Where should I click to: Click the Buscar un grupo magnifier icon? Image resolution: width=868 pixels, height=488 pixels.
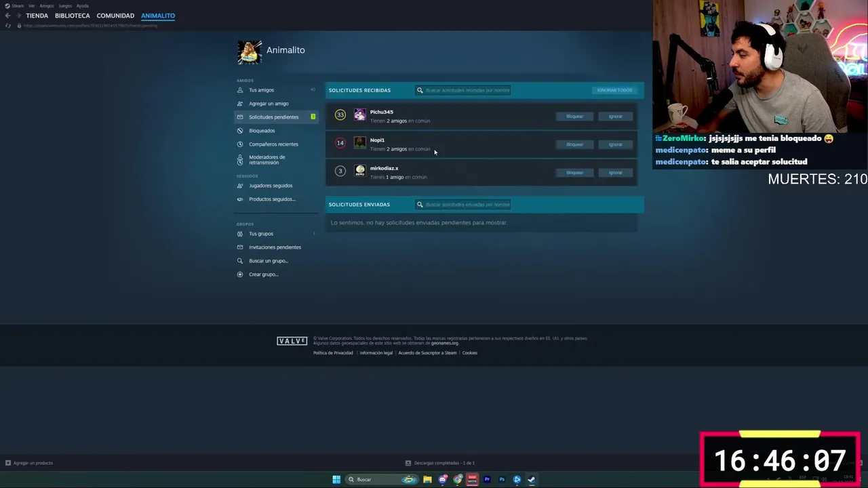[x=240, y=261]
